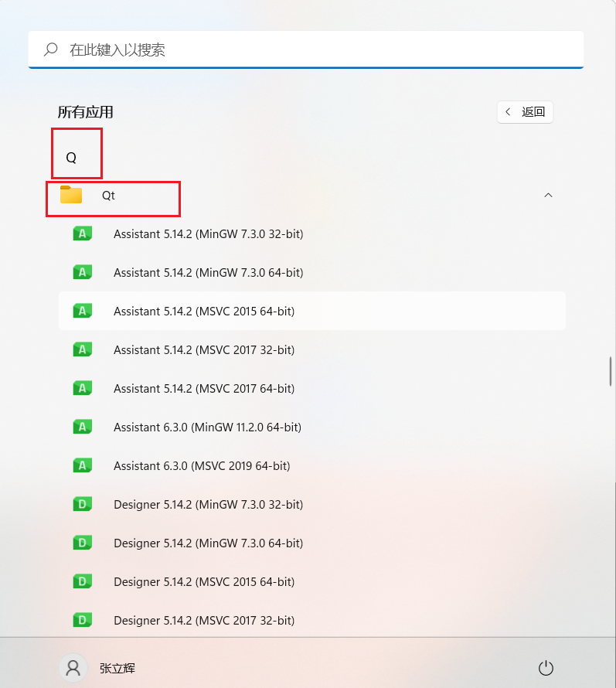
Task: Click the user avatar icon for 张立辉
Action: click(x=73, y=668)
